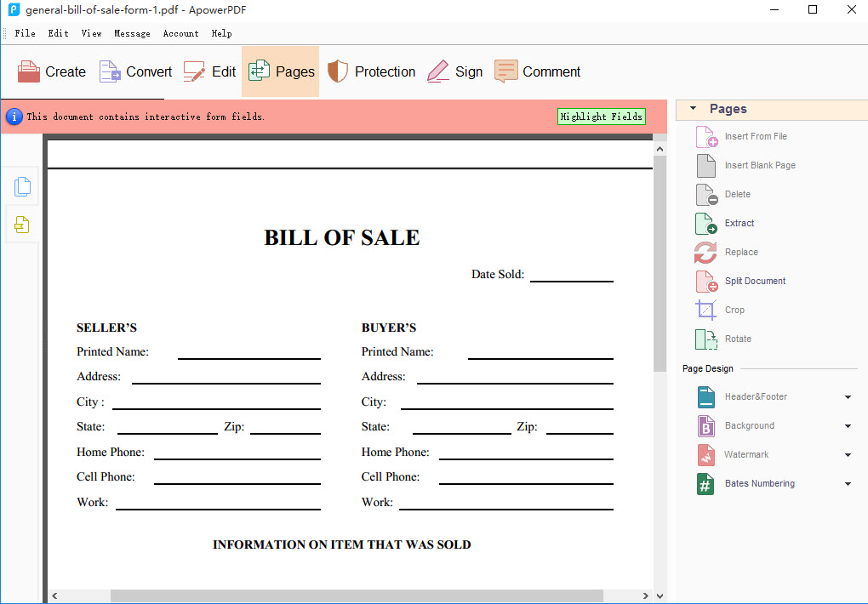Click the Create toolbar icon
Screen dimensions: 868x604
coord(29,71)
